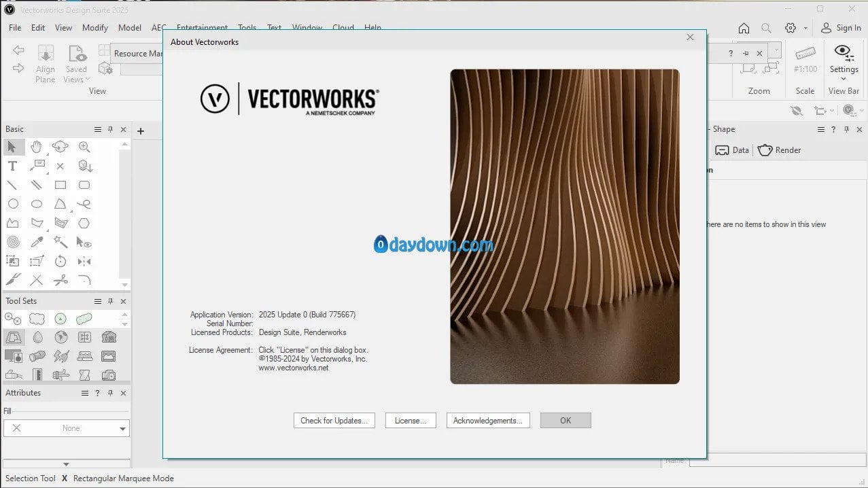Open the Basic palette hamburger menu

click(x=98, y=129)
